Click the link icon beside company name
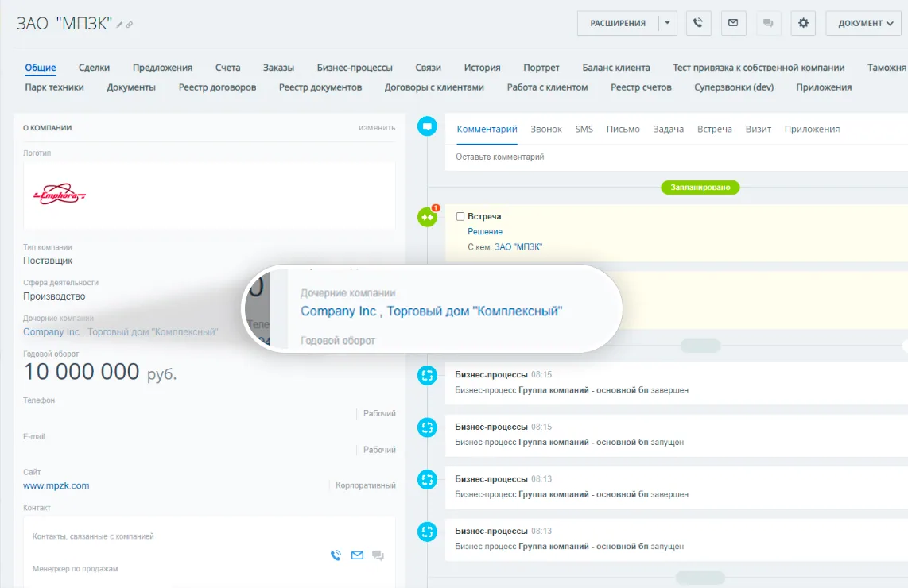908x588 pixels. pos(129,25)
